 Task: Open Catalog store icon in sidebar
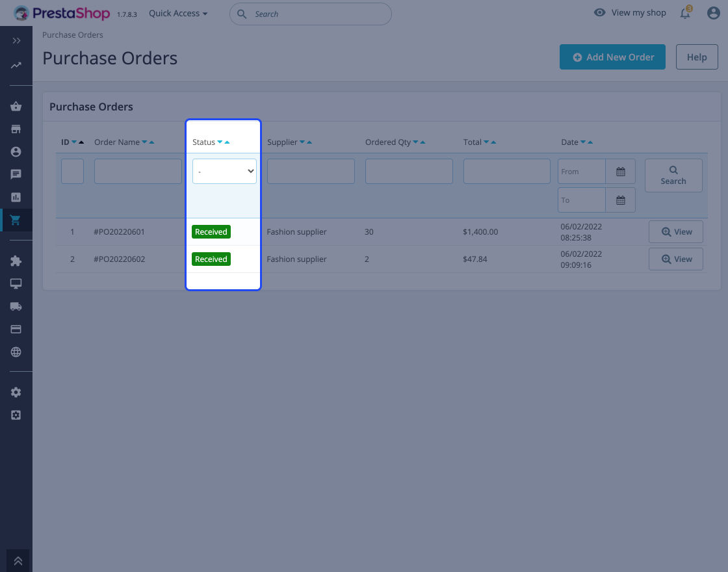pos(16,129)
